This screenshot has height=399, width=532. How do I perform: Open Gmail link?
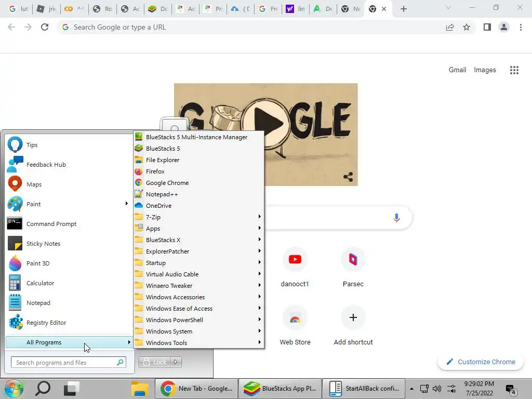click(457, 70)
